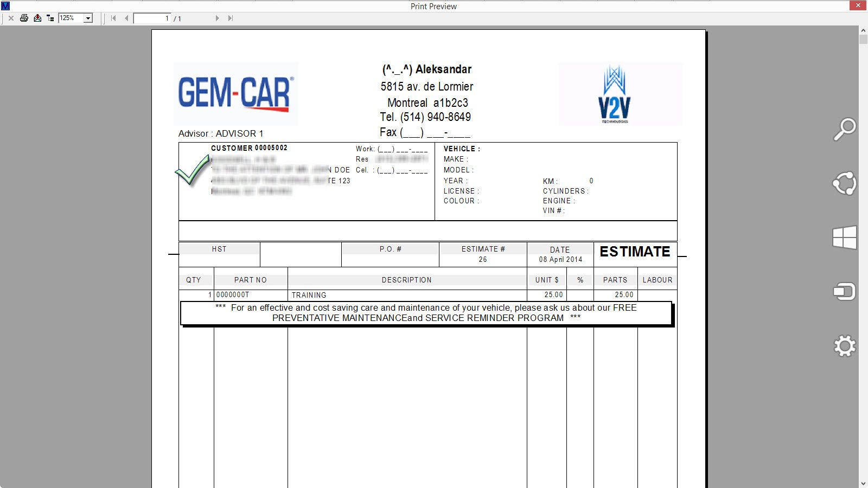
Task: Open the Devices charm icon
Action: tap(845, 292)
